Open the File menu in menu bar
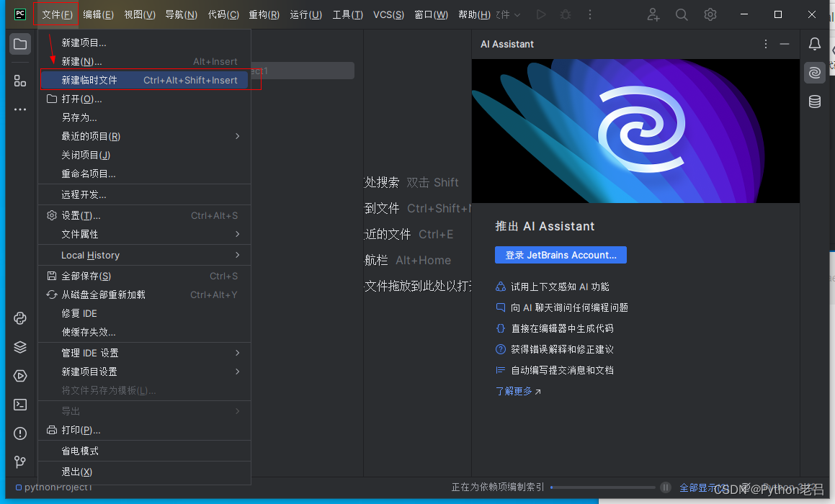Viewport: 835px width, 504px height. coord(56,14)
